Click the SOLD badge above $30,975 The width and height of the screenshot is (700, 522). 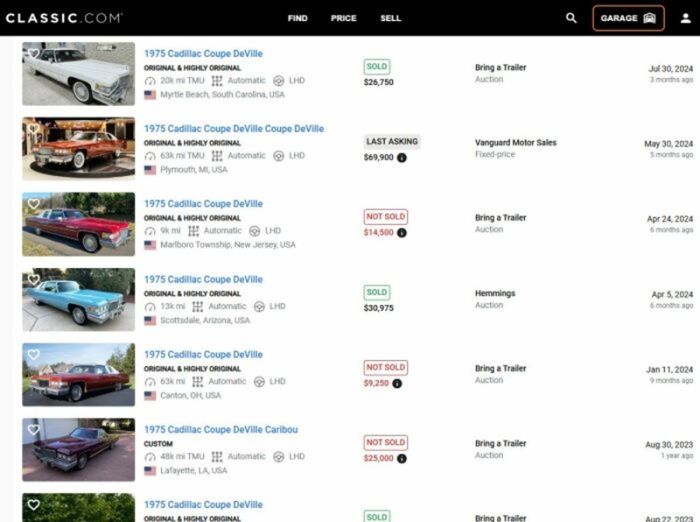377,292
